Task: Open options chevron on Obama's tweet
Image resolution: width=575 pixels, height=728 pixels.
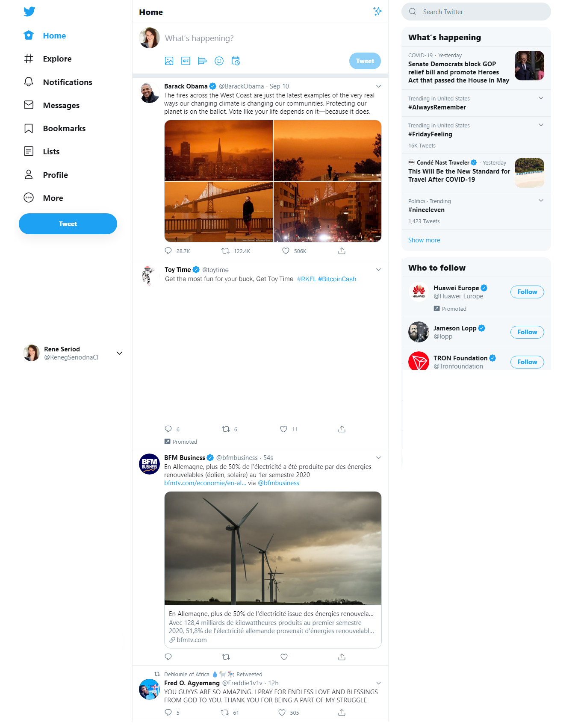Action: (x=378, y=86)
